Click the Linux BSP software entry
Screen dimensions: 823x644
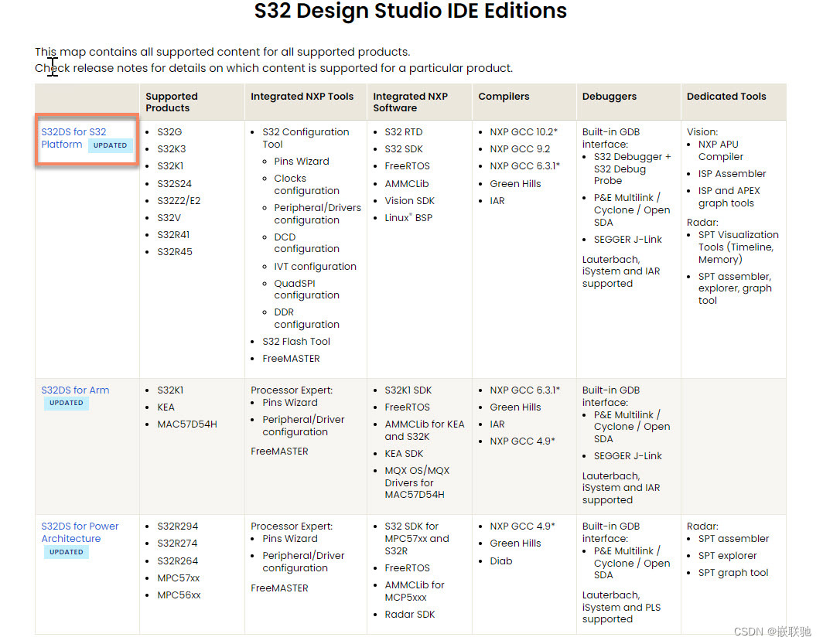(408, 218)
